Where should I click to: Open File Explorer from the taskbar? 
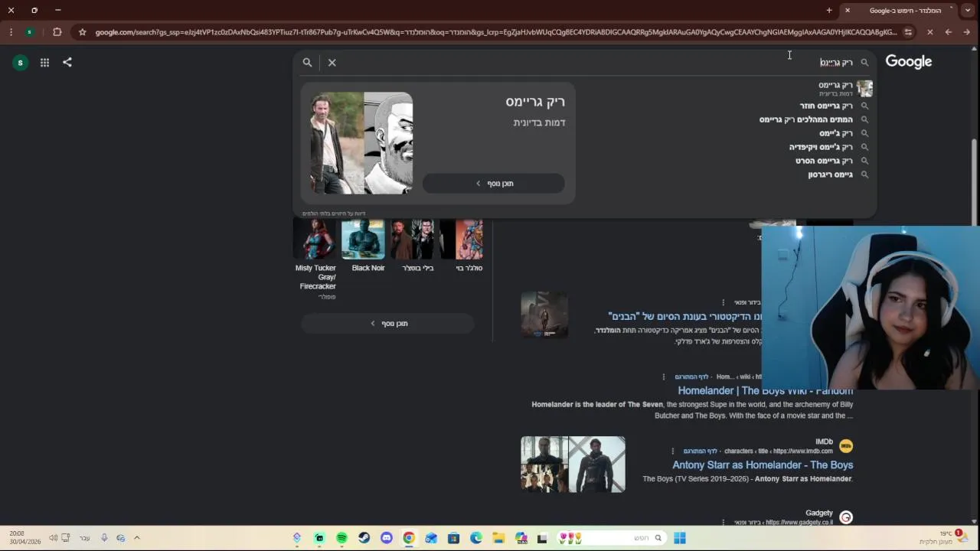pyautogui.click(x=498, y=538)
